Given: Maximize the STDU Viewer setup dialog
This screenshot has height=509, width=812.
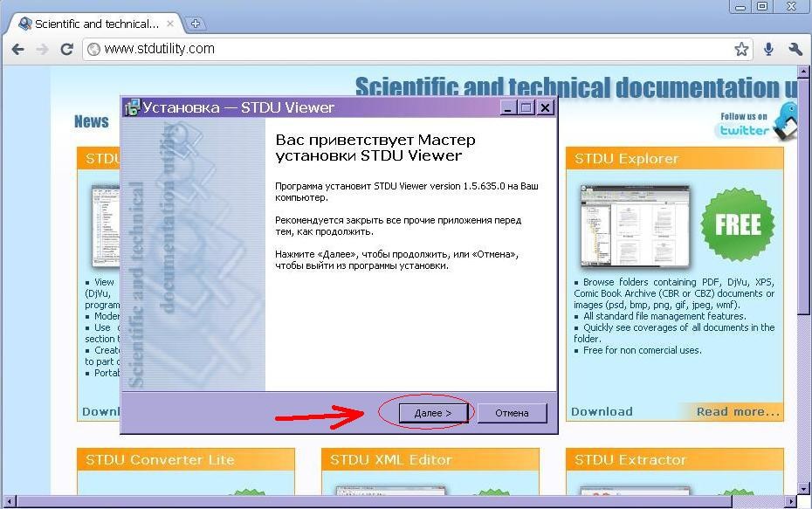Looking at the screenshot, I should (x=526, y=107).
